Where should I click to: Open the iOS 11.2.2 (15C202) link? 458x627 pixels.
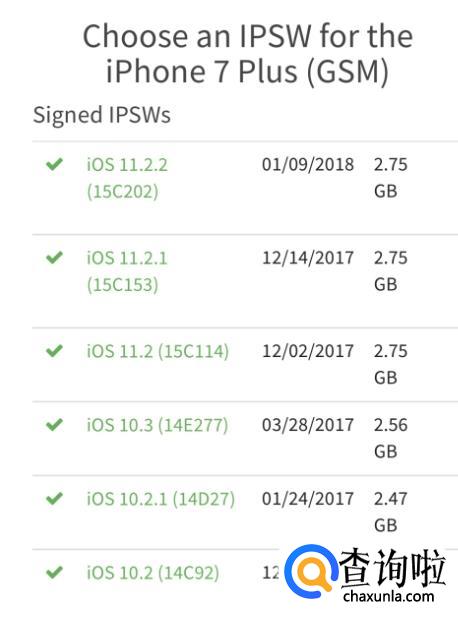pyautogui.click(x=127, y=178)
